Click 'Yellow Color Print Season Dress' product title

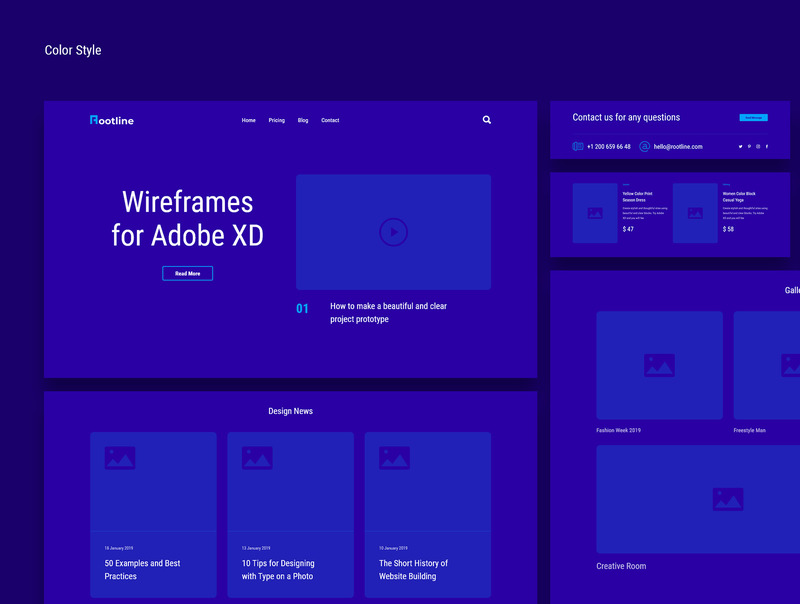pyautogui.click(x=637, y=197)
